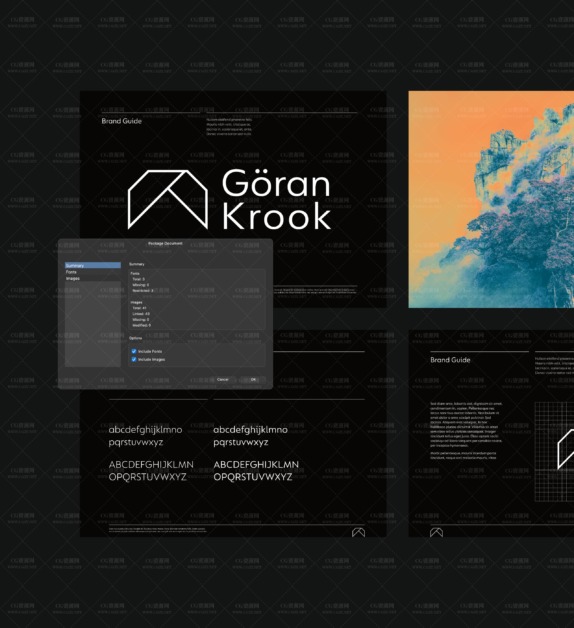The image size is (574, 628).
Task: Uncheck the Include Images checkbox
Action: [134, 359]
